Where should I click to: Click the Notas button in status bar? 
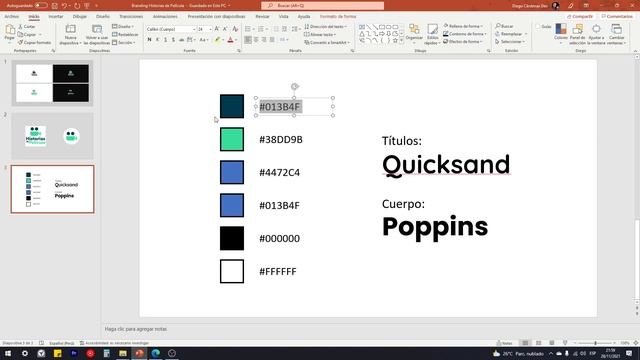(x=504, y=343)
